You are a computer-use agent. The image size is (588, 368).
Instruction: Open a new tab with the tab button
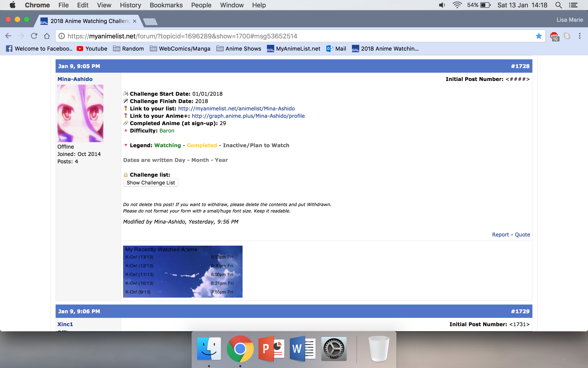tap(150, 22)
